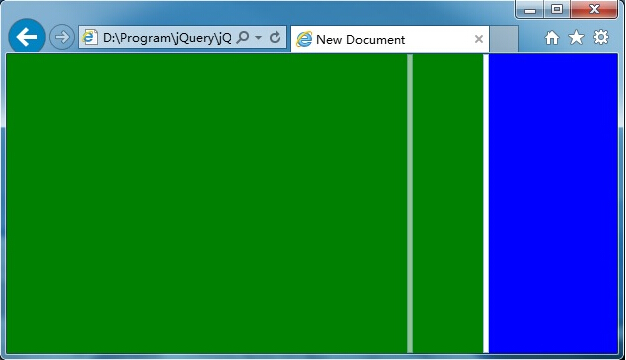Click the address bar showing D:\Program\jQuery path
This screenshot has width=626, height=360.
pos(167,38)
